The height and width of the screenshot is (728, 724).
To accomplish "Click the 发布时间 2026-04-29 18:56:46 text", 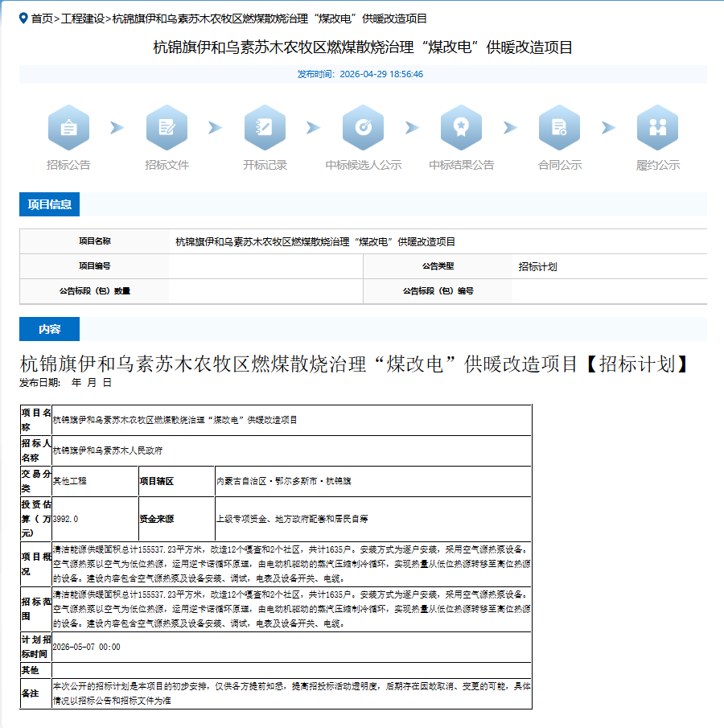I will (360, 74).
